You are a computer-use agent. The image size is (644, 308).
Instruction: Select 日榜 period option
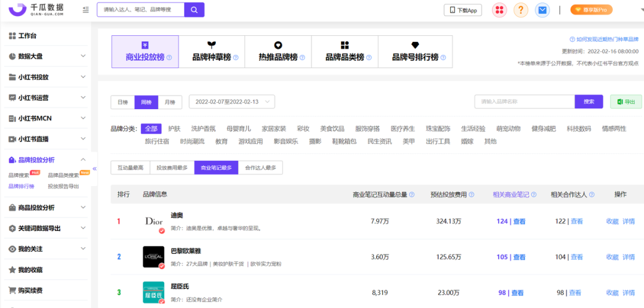click(x=123, y=102)
